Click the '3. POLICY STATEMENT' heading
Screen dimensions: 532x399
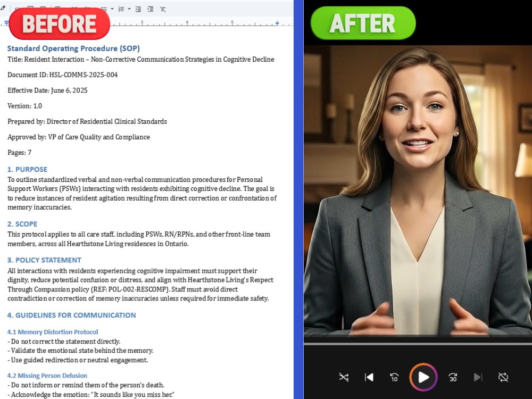coord(44,260)
